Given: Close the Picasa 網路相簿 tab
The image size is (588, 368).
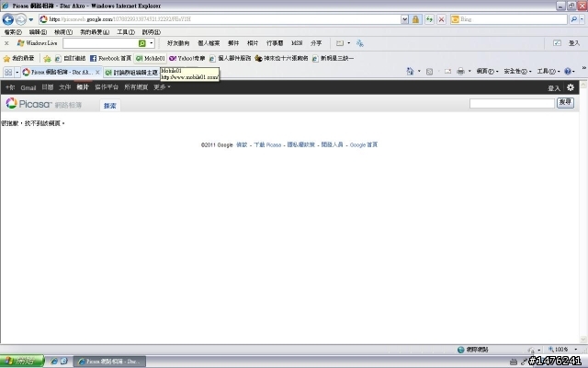Looking at the screenshot, I should [x=97, y=72].
